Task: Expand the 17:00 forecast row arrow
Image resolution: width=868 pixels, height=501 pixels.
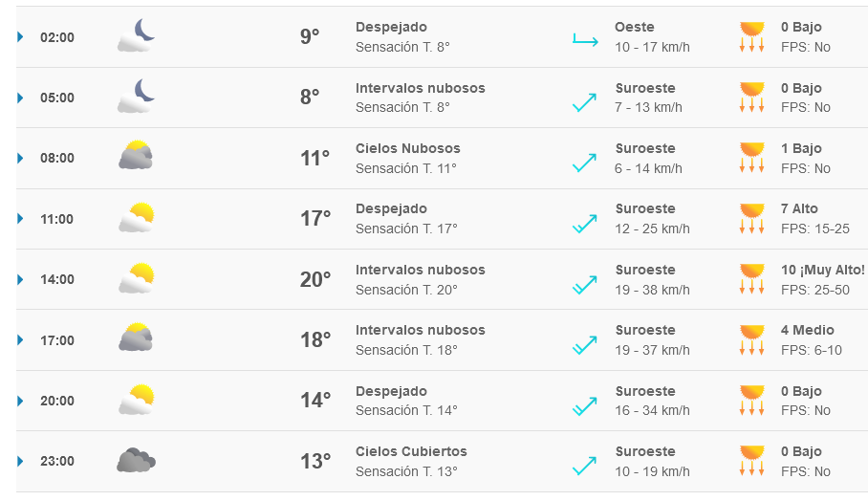Action: pos(20,340)
